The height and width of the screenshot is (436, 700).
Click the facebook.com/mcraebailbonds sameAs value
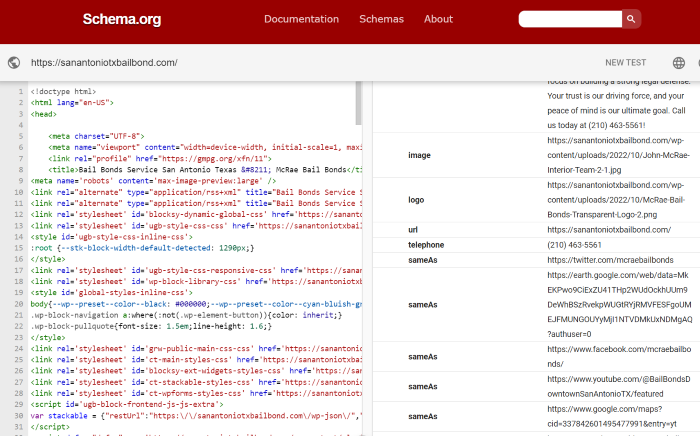[619, 357]
